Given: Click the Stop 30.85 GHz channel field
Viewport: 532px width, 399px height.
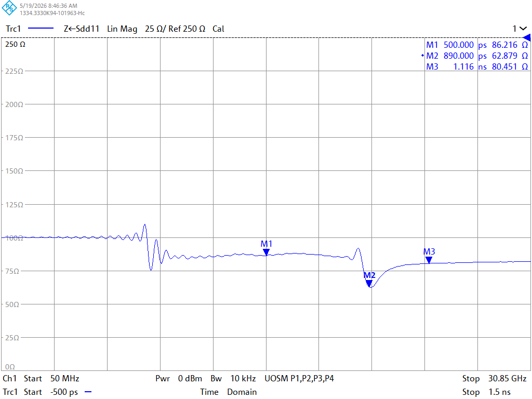Looking at the screenshot, I should tap(495, 378).
